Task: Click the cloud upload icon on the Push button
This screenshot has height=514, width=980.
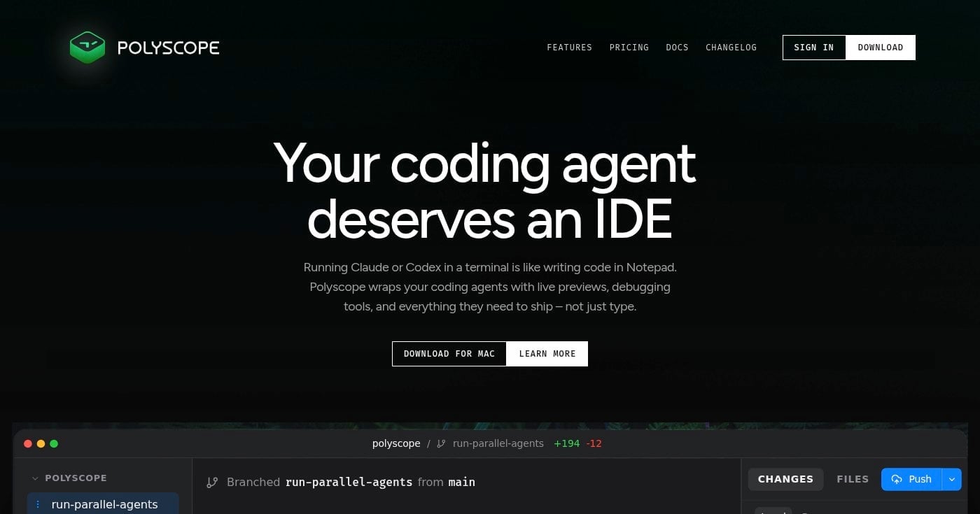Action: [897, 479]
